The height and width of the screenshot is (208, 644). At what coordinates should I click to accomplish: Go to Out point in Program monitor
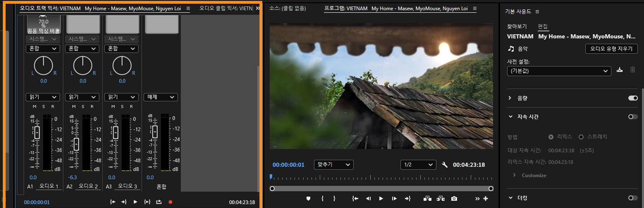pyautogui.click(x=407, y=199)
